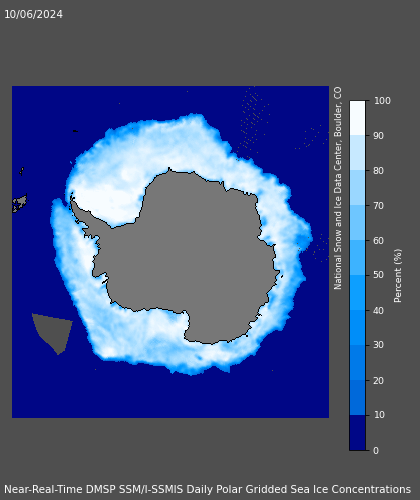Image resolution: width=420 pixels, height=500 pixels.
Task: Click the 50 tick label on colorbar
Action: (379, 275)
